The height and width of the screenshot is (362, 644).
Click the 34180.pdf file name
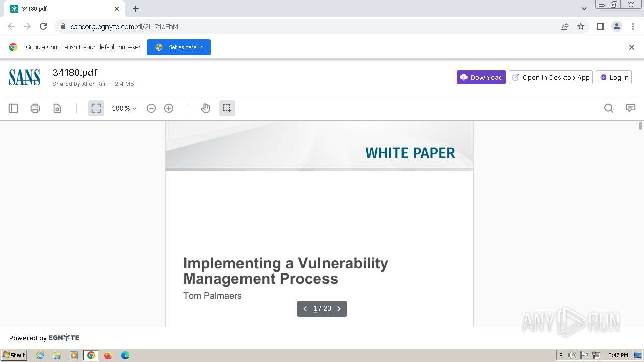click(x=74, y=73)
